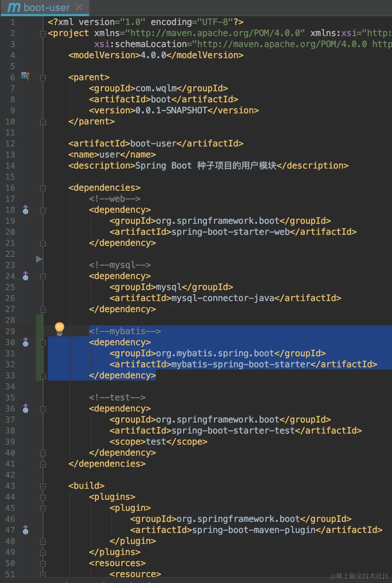The height and width of the screenshot is (583, 392).
Task: Click line number 29 in the gutter
Action: click(10, 331)
